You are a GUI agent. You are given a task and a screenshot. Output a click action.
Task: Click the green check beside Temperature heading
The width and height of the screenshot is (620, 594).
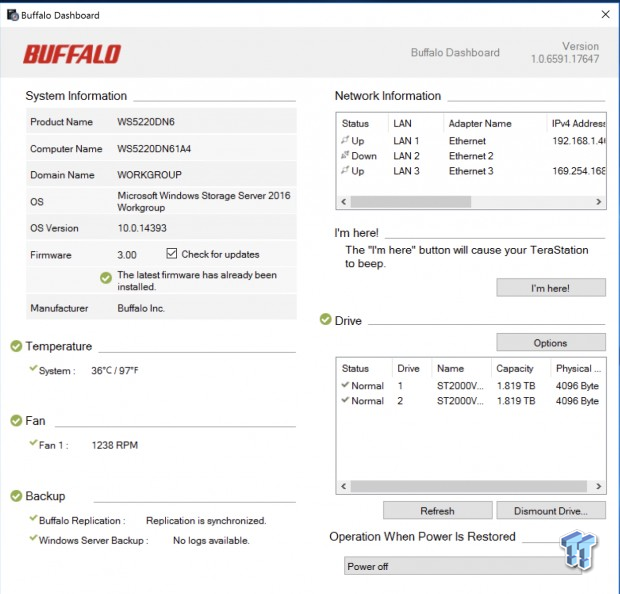click(x=16, y=346)
